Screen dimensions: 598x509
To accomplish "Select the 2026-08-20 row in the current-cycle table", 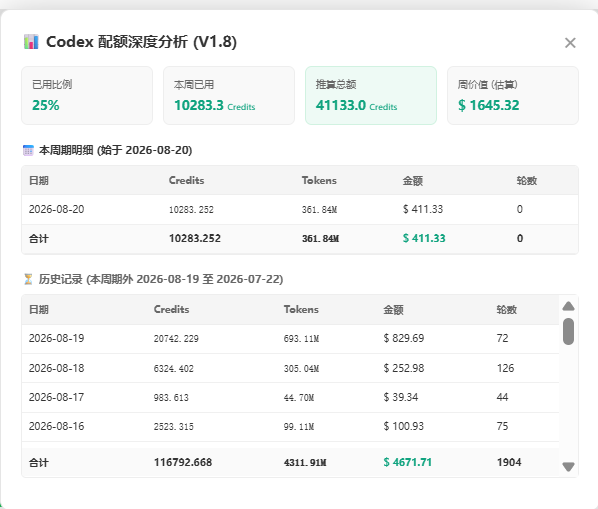I will [x=300, y=209].
